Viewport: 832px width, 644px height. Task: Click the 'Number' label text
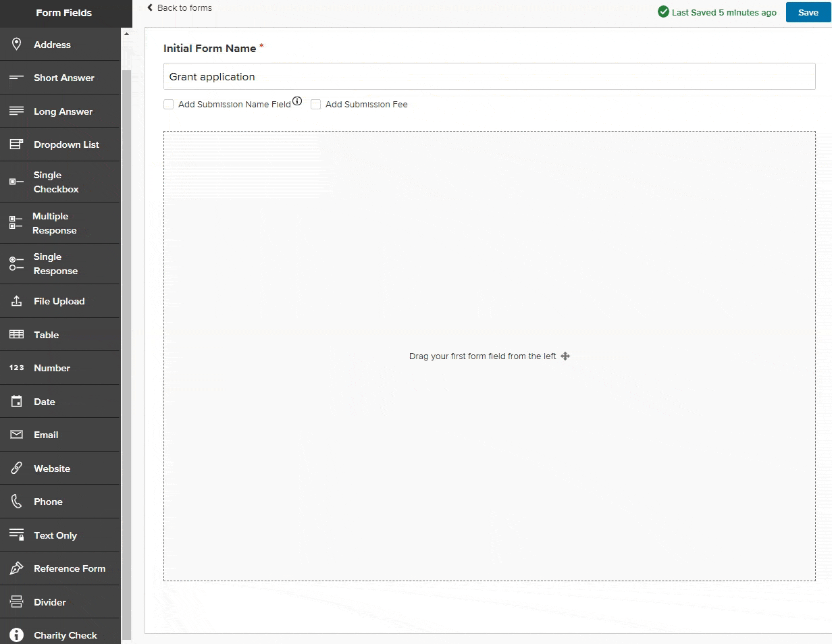click(x=52, y=368)
